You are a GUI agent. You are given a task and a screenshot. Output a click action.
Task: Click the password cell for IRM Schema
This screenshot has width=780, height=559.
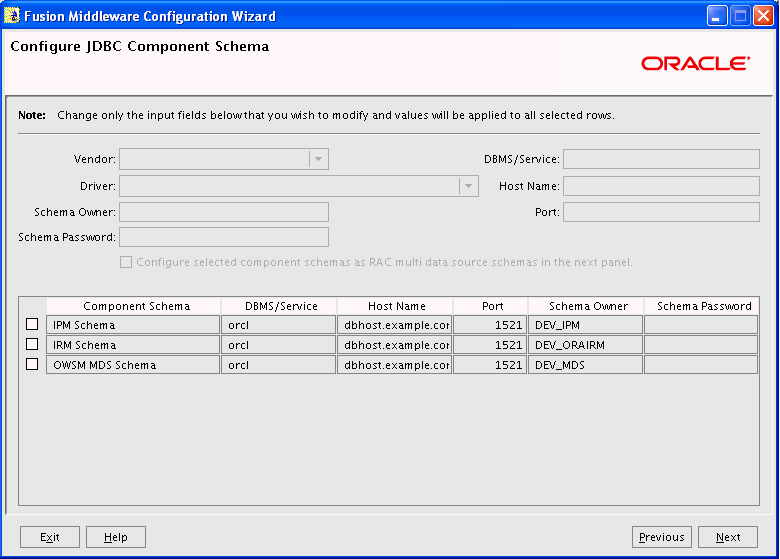coord(701,345)
